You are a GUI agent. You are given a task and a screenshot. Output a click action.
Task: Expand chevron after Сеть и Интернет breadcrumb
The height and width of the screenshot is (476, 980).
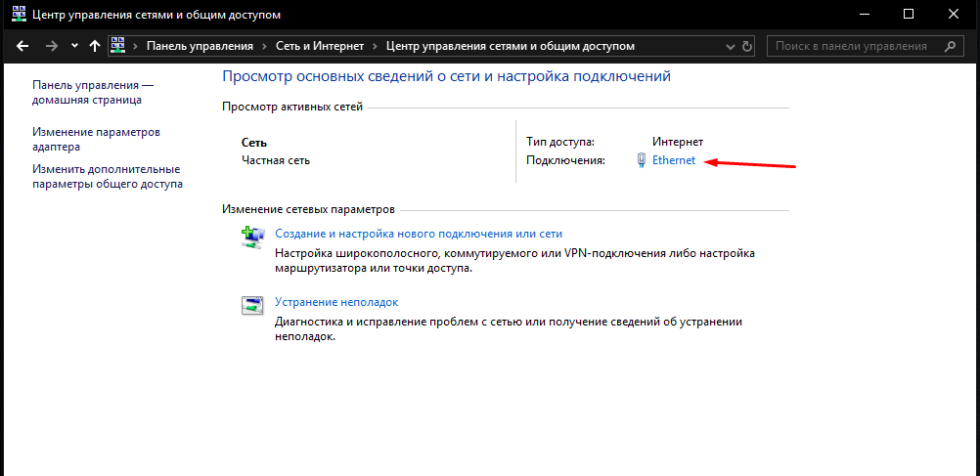click(375, 46)
